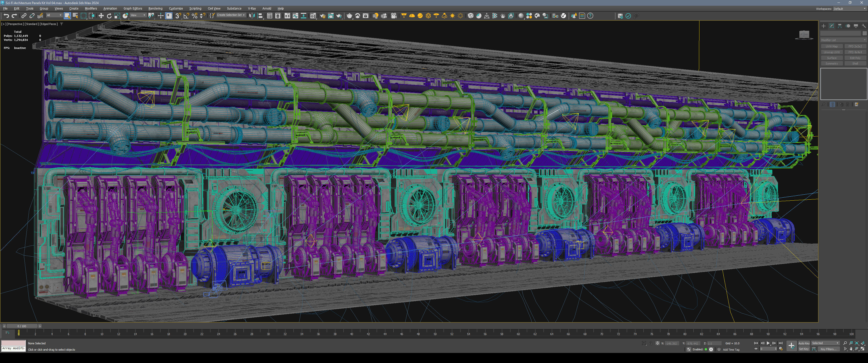868x363 pixels.
Task: Toggle the Selection Lock padlock
Action: coord(651,343)
